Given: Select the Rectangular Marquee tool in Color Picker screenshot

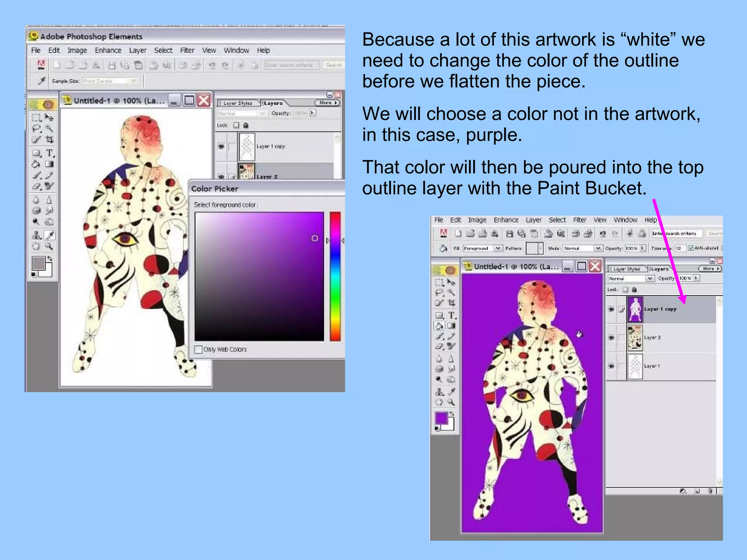Looking at the screenshot, I should [36, 117].
